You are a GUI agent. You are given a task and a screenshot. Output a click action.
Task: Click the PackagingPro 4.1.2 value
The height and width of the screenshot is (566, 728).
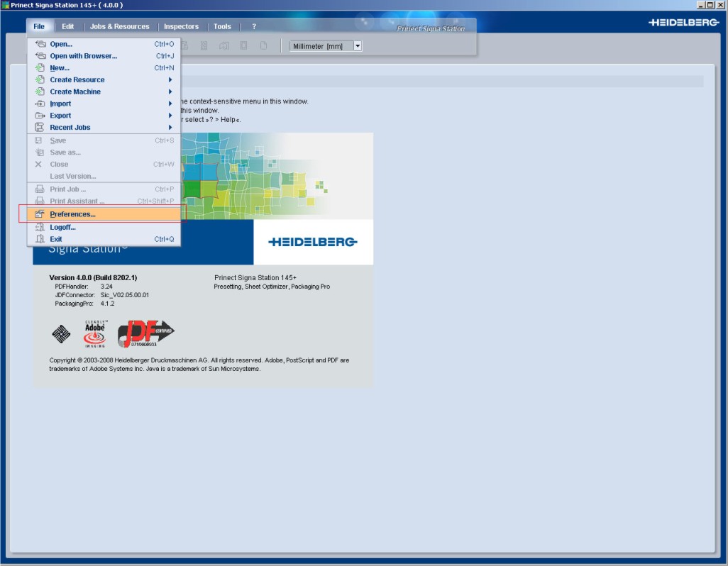pos(107,304)
